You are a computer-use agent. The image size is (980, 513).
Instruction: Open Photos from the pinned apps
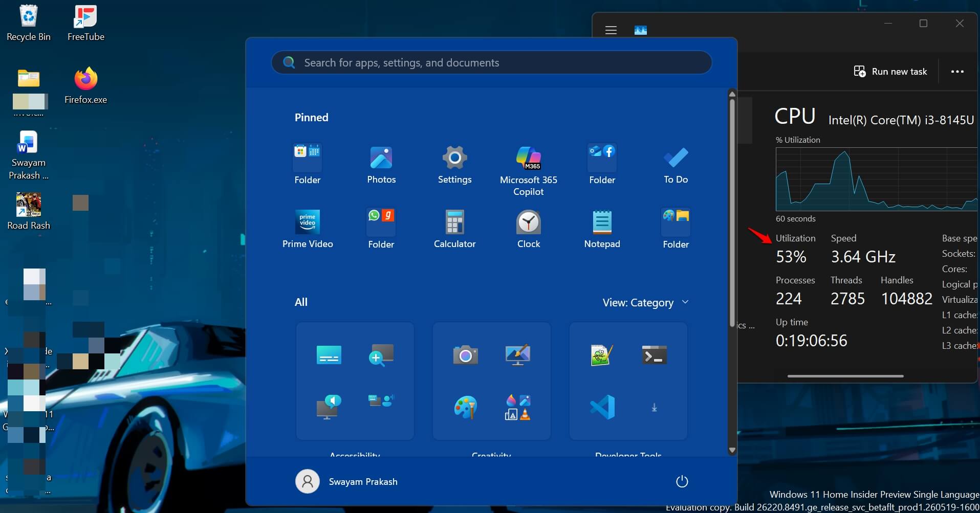pos(381,165)
